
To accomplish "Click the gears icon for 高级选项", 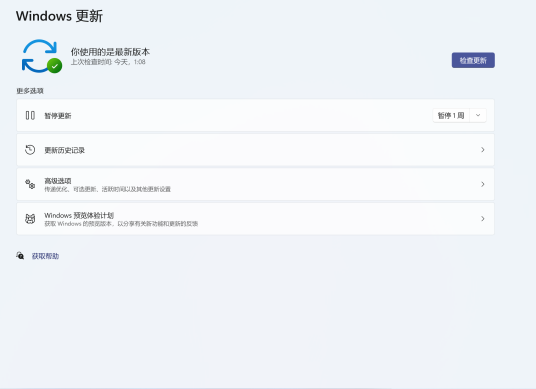I will click(30, 184).
